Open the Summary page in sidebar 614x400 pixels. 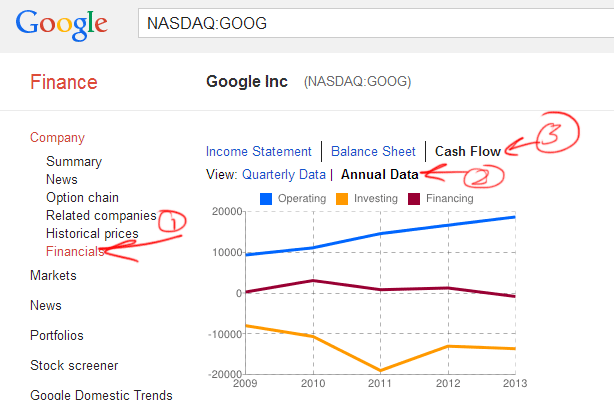tap(74, 161)
